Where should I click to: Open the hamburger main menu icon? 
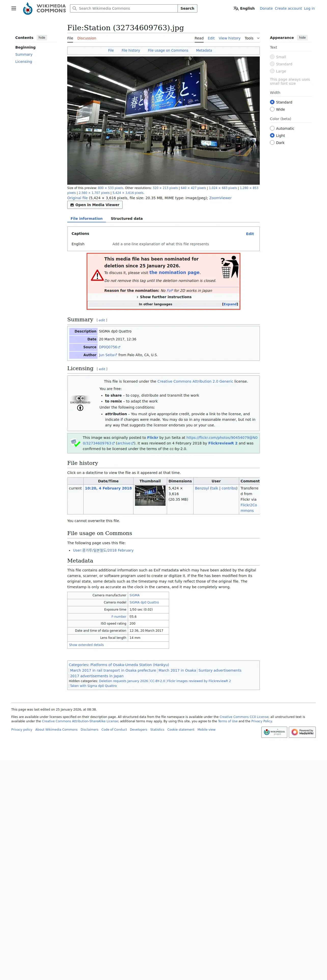point(14,8)
